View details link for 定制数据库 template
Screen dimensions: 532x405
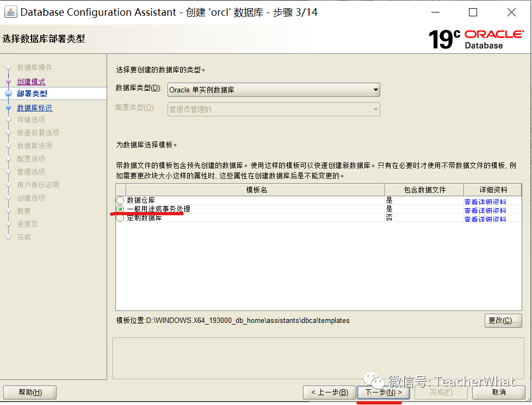[x=485, y=219]
